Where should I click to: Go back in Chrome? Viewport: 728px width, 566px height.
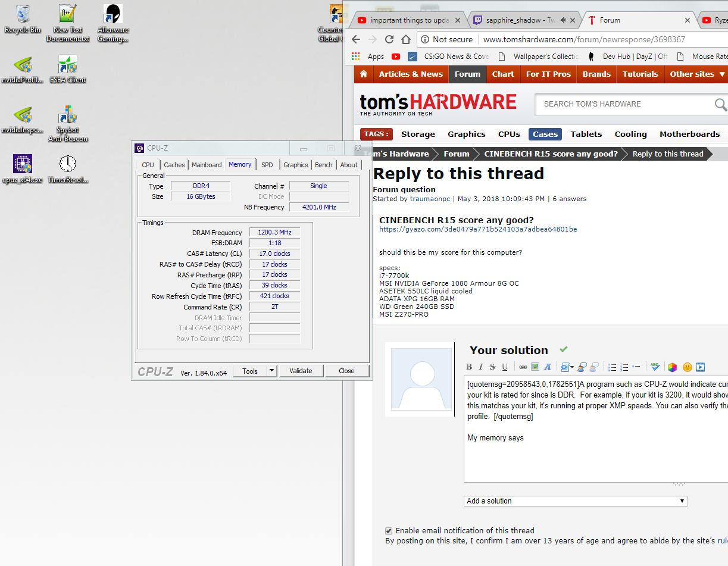point(356,39)
